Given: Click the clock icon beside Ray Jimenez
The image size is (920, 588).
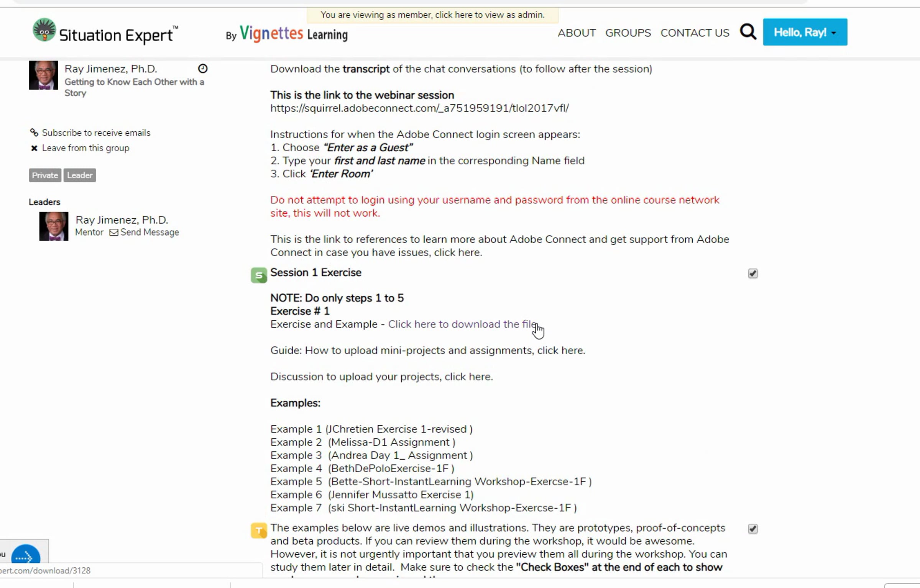Looking at the screenshot, I should (x=203, y=69).
